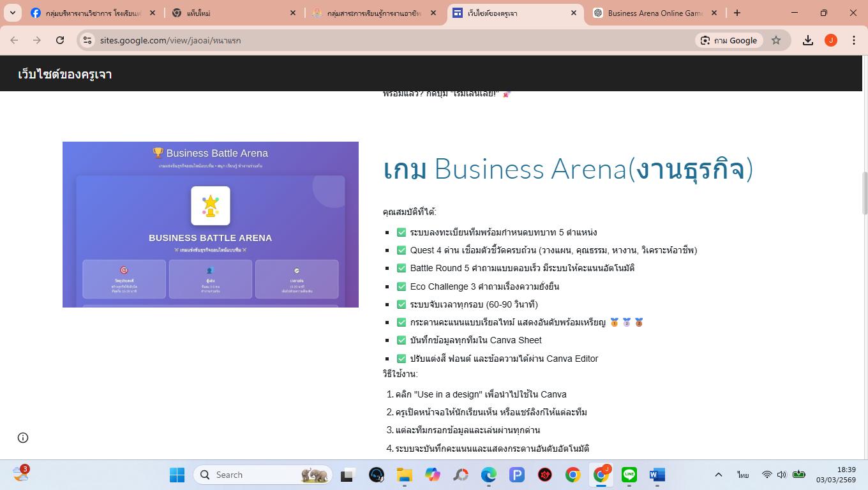Open the Chrome downloads icon
Viewport: 868px width, 490px height.
pyautogui.click(x=808, y=40)
